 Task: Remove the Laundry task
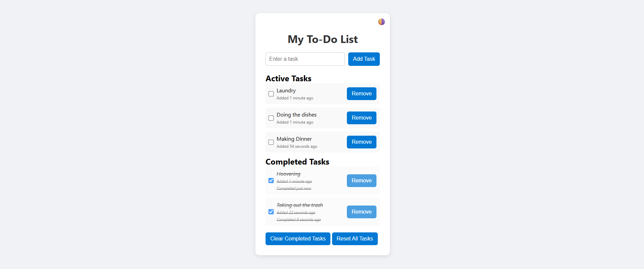361,94
